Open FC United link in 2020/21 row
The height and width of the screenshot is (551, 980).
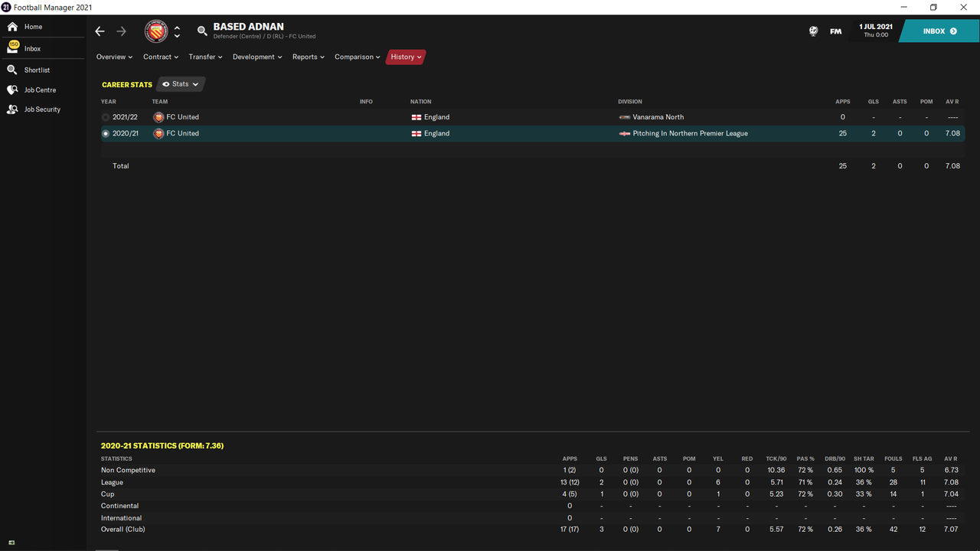pos(182,133)
